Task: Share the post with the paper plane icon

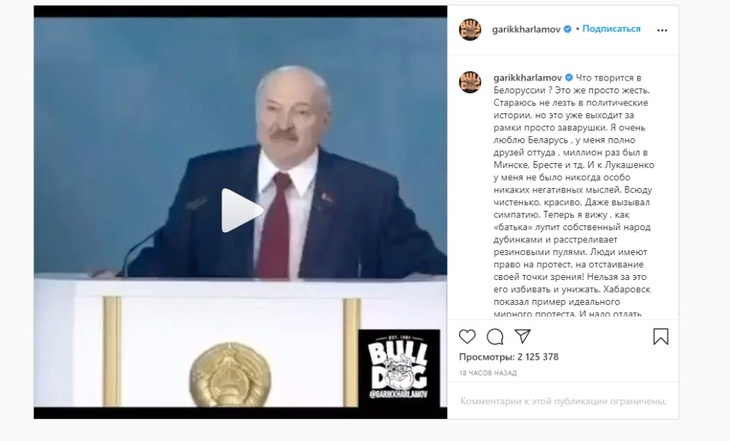Action: (522, 336)
